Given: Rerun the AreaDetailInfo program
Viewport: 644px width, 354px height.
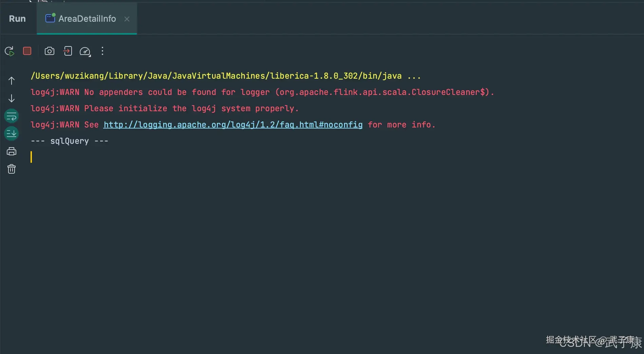Looking at the screenshot, I should pos(9,51).
